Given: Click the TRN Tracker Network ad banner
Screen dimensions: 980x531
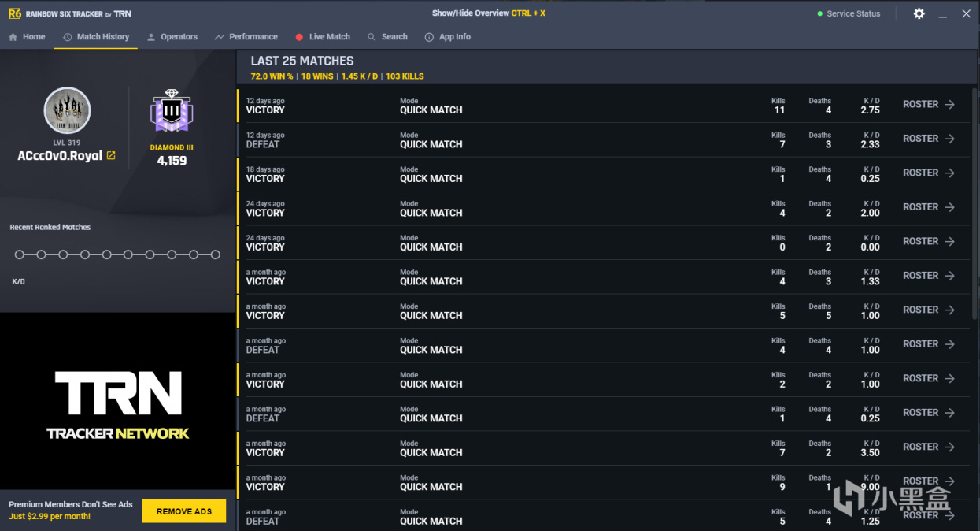Looking at the screenshot, I should [x=118, y=402].
